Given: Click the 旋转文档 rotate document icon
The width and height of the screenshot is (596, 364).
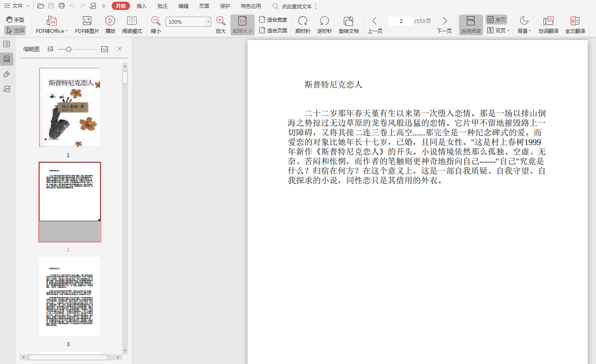Looking at the screenshot, I should 348,21.
